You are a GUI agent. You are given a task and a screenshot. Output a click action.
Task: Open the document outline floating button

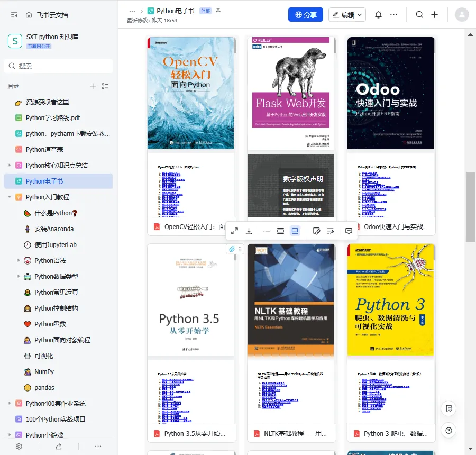[448, 408]
